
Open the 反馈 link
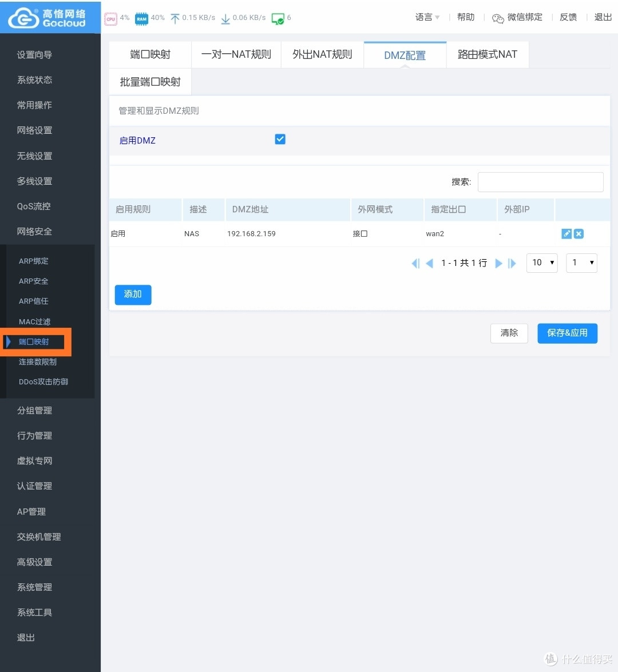(568, 17)
